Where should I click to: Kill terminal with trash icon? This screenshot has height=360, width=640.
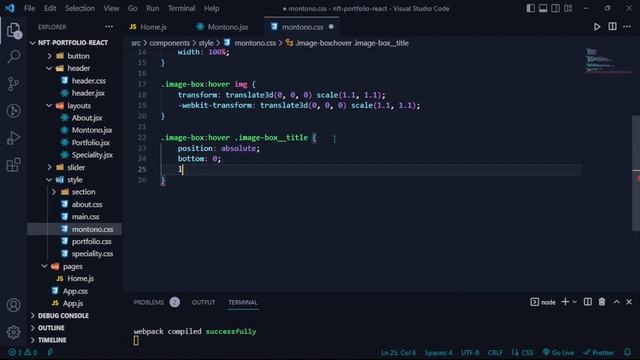(x=602, y=302)
